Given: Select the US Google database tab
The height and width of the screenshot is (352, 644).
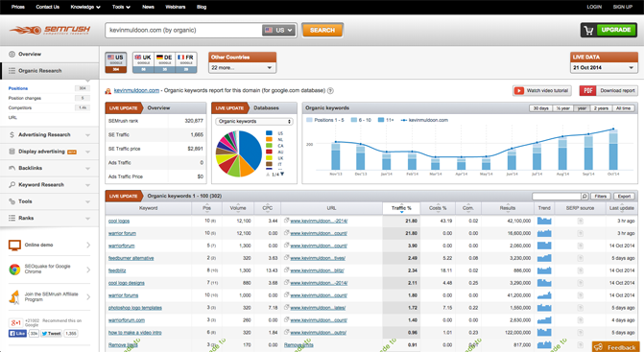Looking at the screenshot, I should pyautogui.click(x=116, y=62).
